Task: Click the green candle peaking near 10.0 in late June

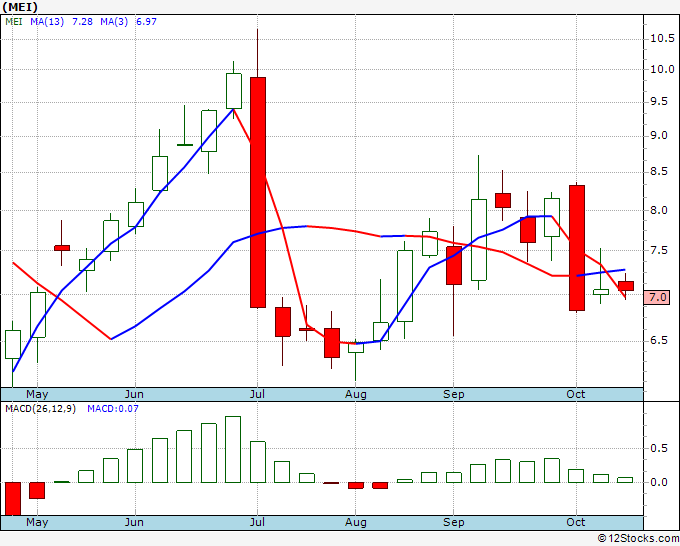Action: [234, 91]
